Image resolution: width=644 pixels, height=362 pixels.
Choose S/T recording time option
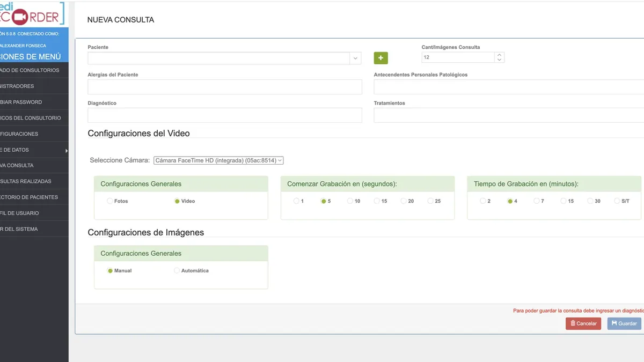617,201
